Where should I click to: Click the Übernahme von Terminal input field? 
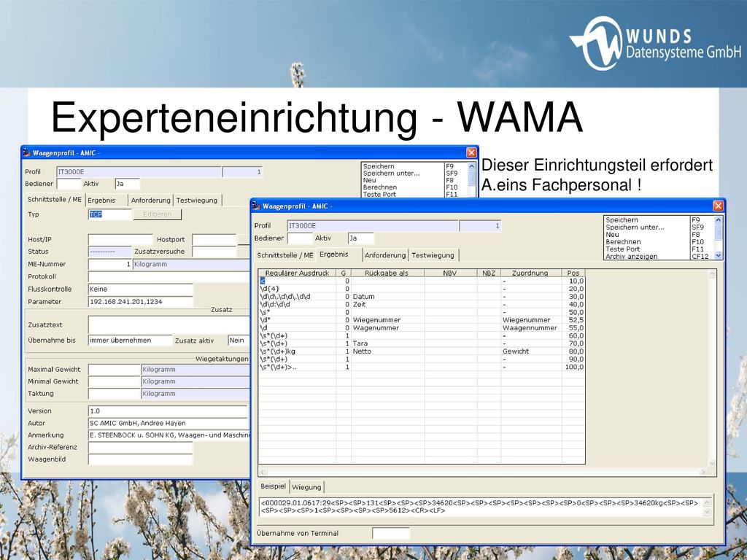click(x=391, y=533)
